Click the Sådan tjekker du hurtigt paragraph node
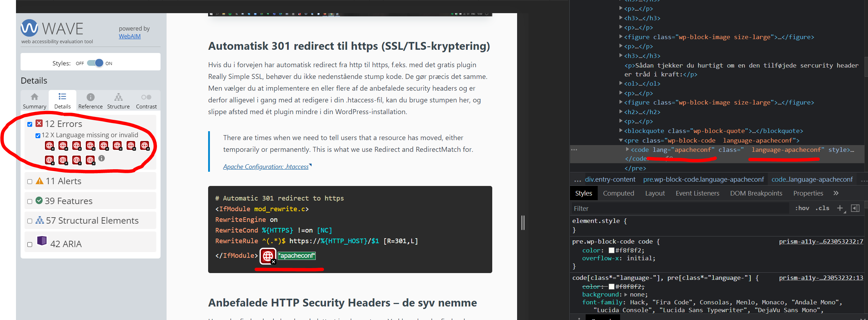 (742, 70)
